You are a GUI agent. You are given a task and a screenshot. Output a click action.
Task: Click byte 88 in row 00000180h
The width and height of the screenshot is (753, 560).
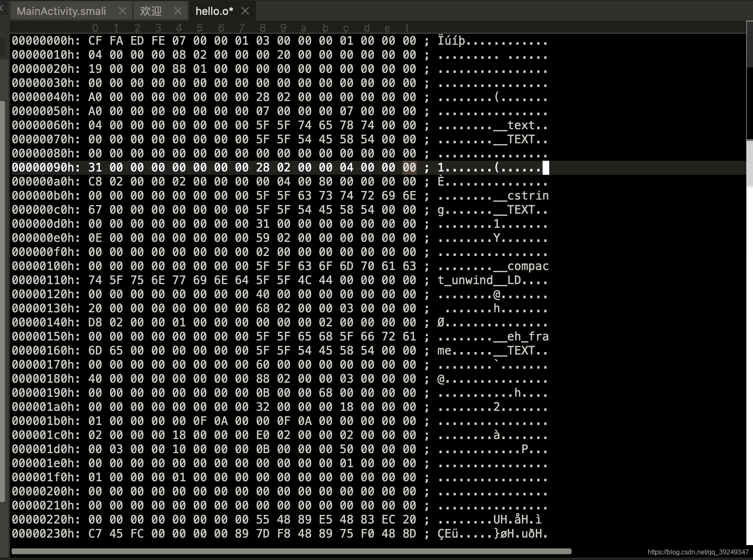click(x=263, y=379)
